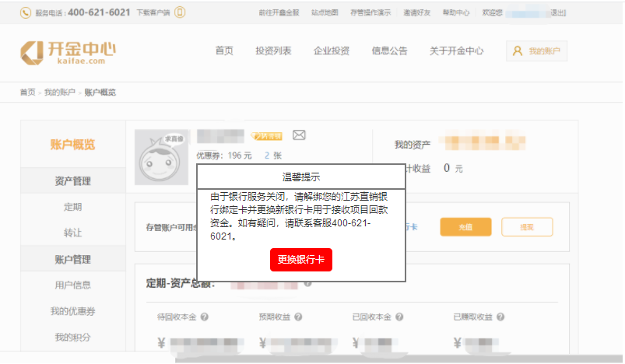Click help icon beside 已赚取收益
This screenshot has height=364, width=625.
point(500,317)
